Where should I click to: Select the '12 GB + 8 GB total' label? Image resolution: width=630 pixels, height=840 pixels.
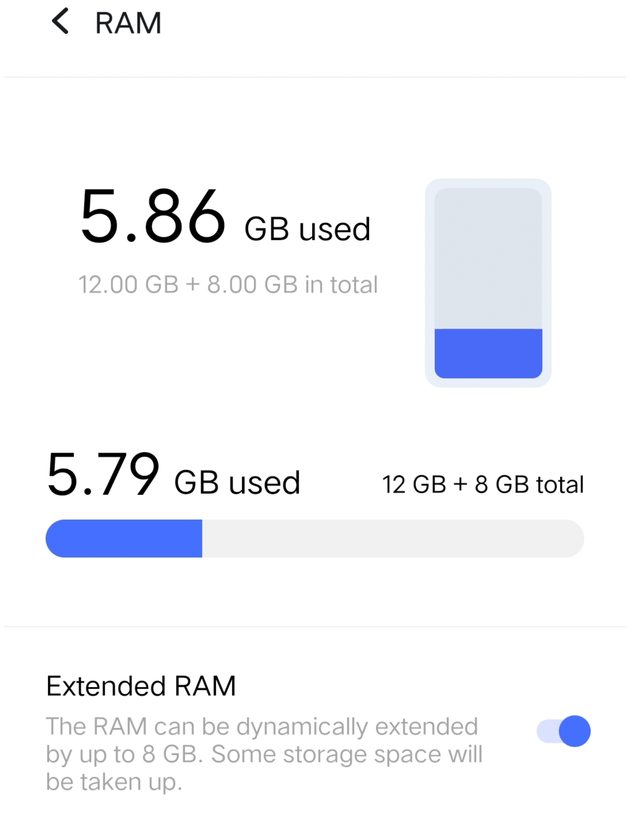pos(483,484)
